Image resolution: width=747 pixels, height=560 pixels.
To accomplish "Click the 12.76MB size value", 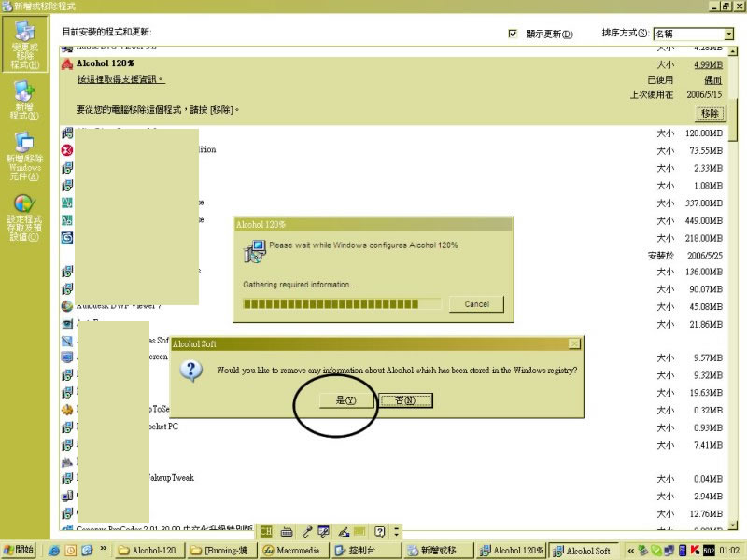I will point(708,514).
